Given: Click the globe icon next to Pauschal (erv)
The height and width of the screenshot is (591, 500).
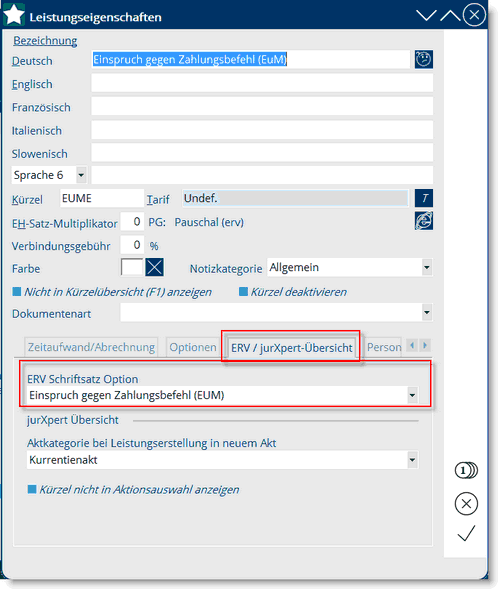Looking at the screenshot, I should (x=424, y=221).
